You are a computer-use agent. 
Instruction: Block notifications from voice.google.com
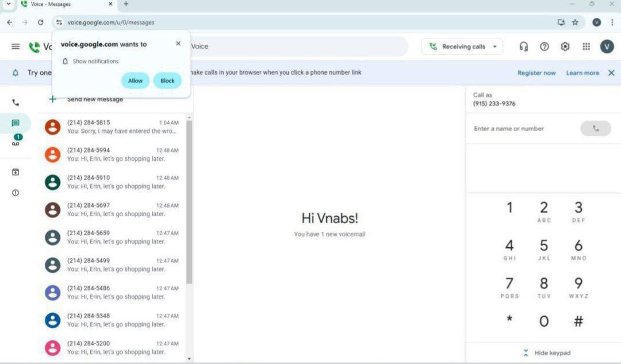[167, 81]
